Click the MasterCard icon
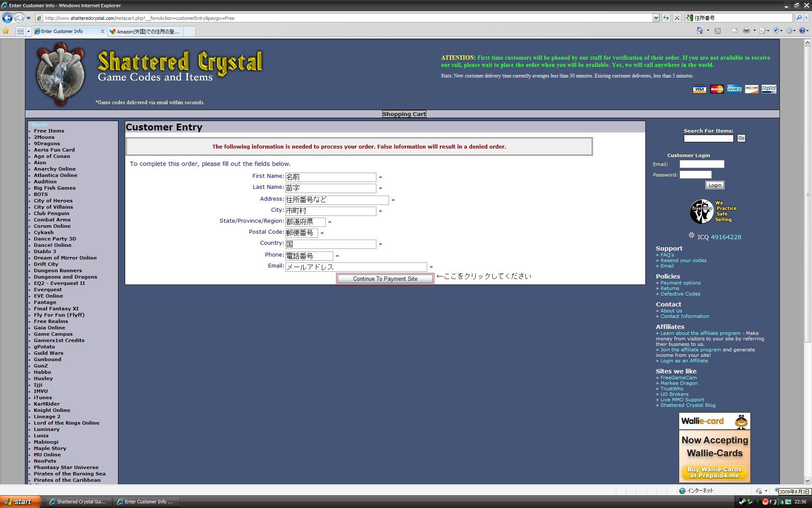The width and height of the screenshot is (812, 508). point(717,89)
